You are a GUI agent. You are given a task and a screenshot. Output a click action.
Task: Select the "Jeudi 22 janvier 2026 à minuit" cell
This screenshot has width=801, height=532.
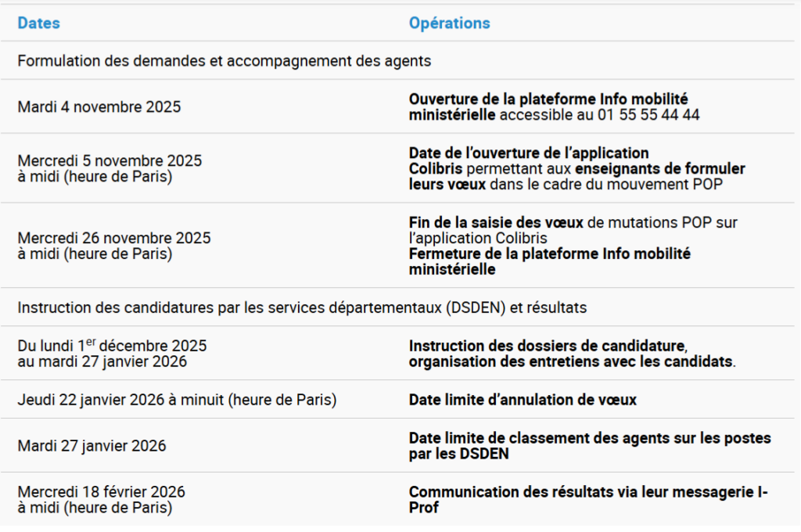(x=177, y=400)
